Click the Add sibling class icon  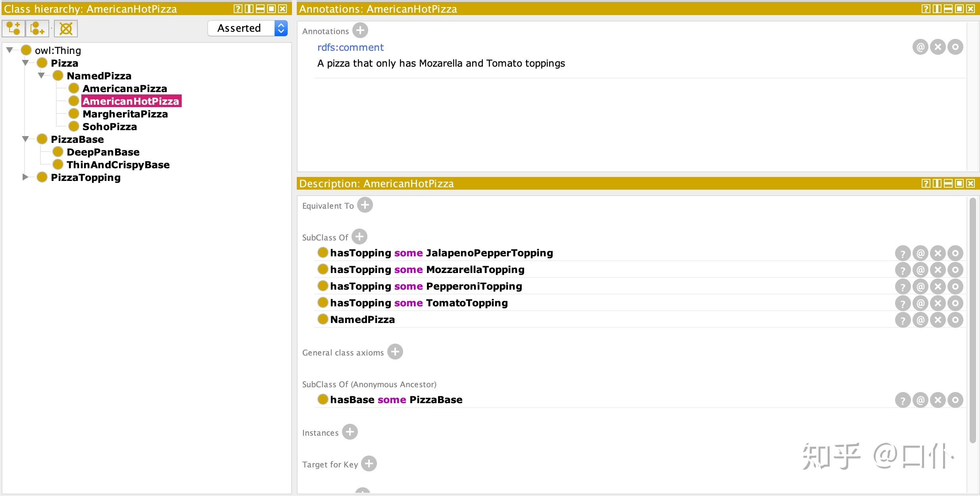click(37, 29)
